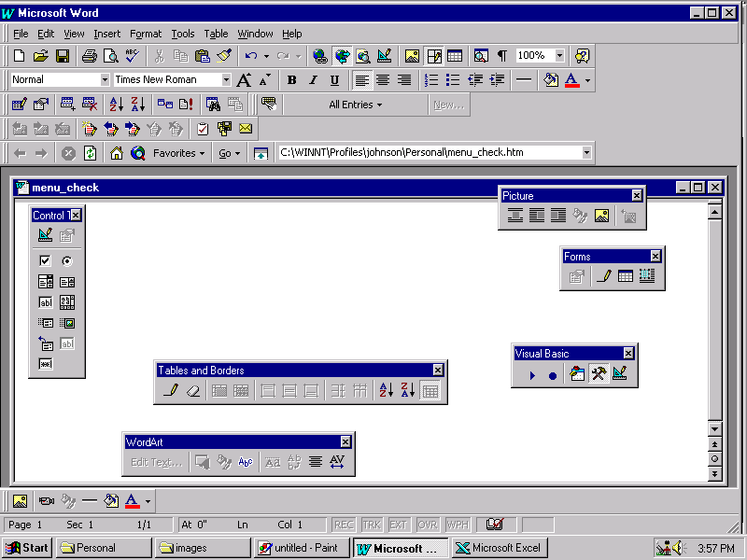Viewport: 747px width, 560px height.
Task: Insert picture from the standard toolbar
Action: point(412,56)
